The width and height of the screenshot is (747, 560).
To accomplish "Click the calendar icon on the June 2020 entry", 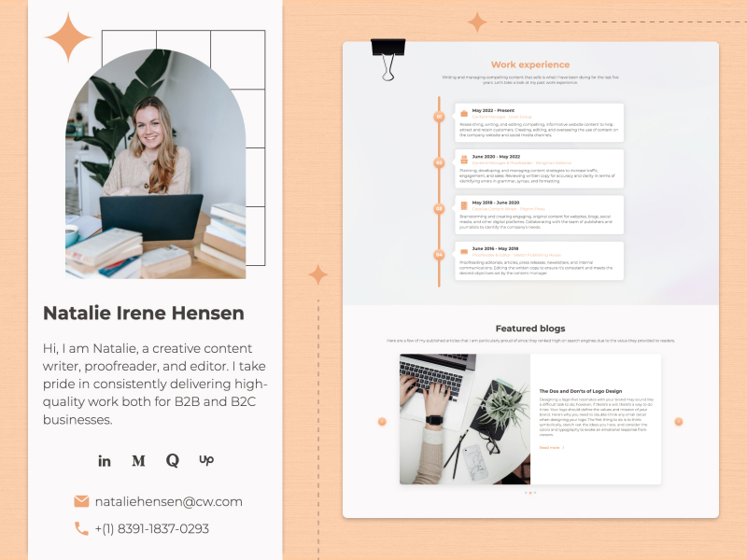I will coord(463,158).
